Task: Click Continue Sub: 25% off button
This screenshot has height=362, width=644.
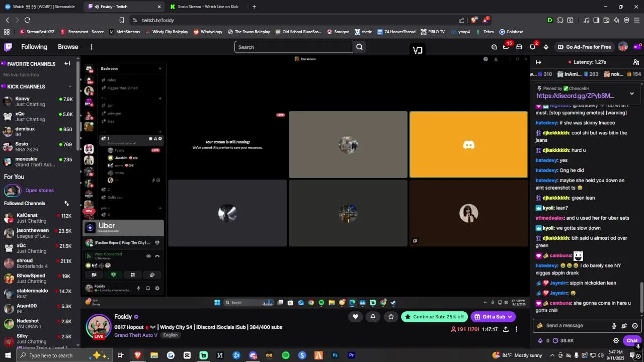Action: (x=435, y=317)
